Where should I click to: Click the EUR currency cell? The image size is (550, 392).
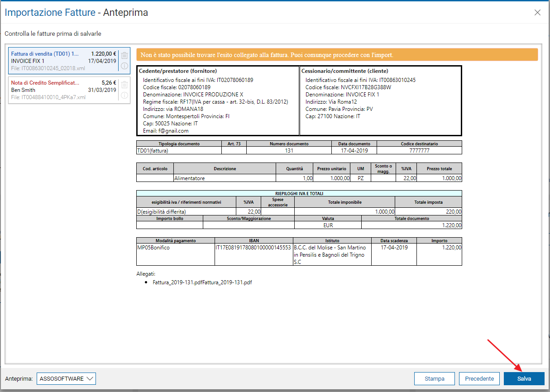(328, 225)
